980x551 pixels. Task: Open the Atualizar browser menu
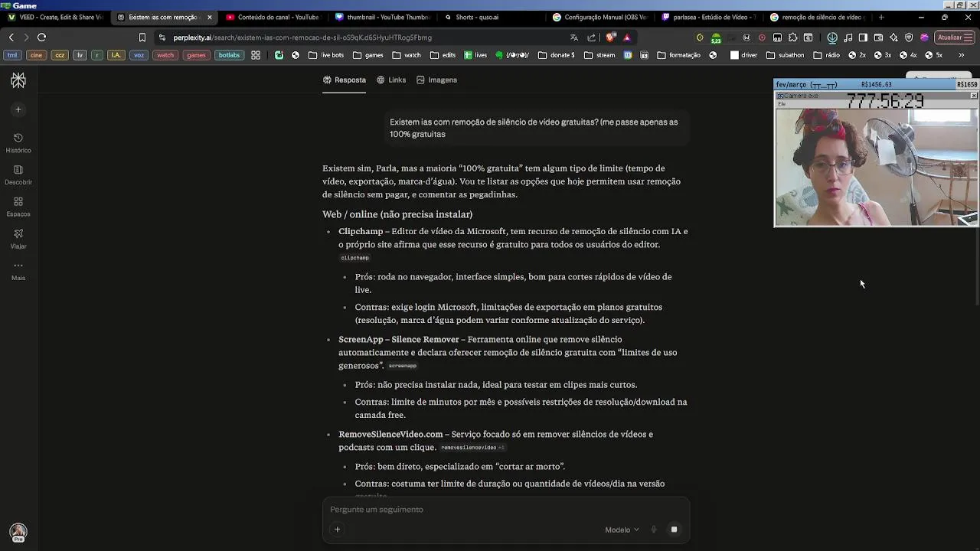[x=954, y=37]
